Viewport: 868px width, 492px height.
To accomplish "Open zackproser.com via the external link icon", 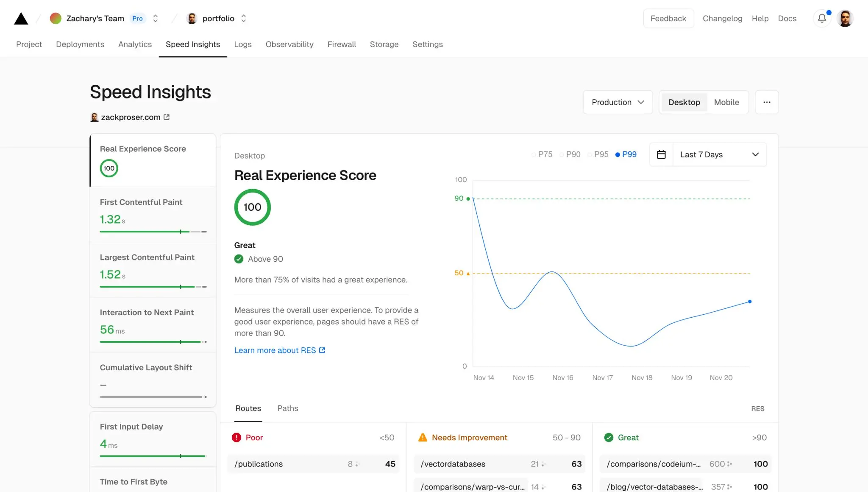I will [x=166, y=117].
